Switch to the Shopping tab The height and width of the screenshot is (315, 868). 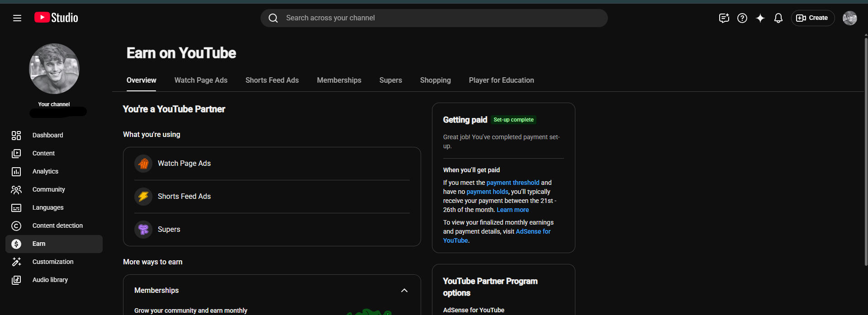point(436,80)
